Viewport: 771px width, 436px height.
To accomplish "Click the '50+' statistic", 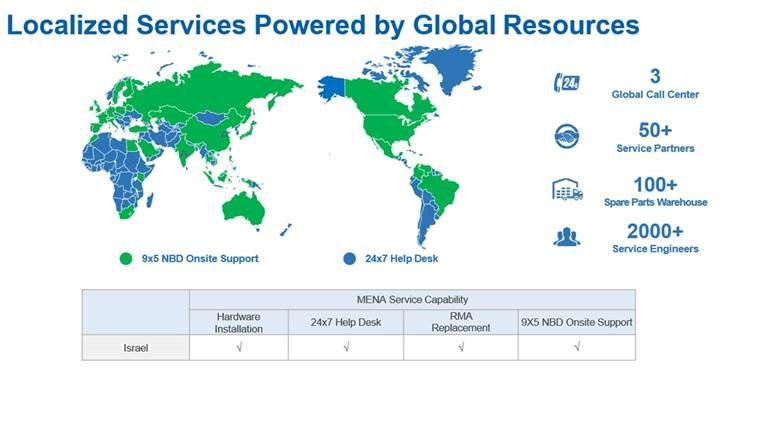I will (x=655, y=130).
